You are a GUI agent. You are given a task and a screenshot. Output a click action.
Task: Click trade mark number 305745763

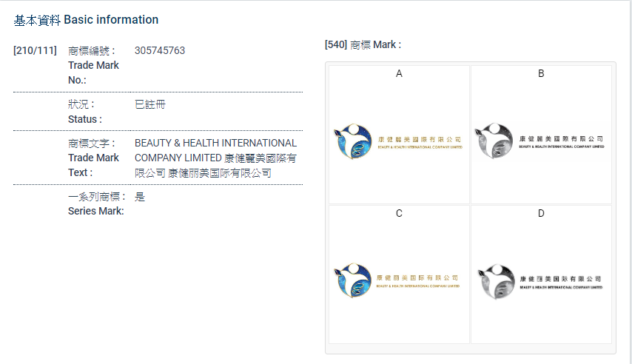pos(160,51)
